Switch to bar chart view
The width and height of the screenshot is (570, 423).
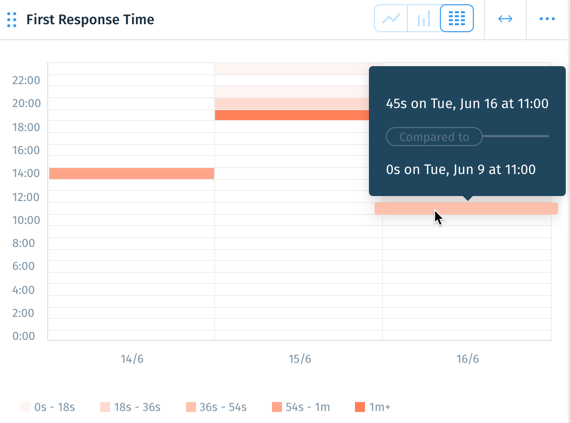(x=424, y=18)
